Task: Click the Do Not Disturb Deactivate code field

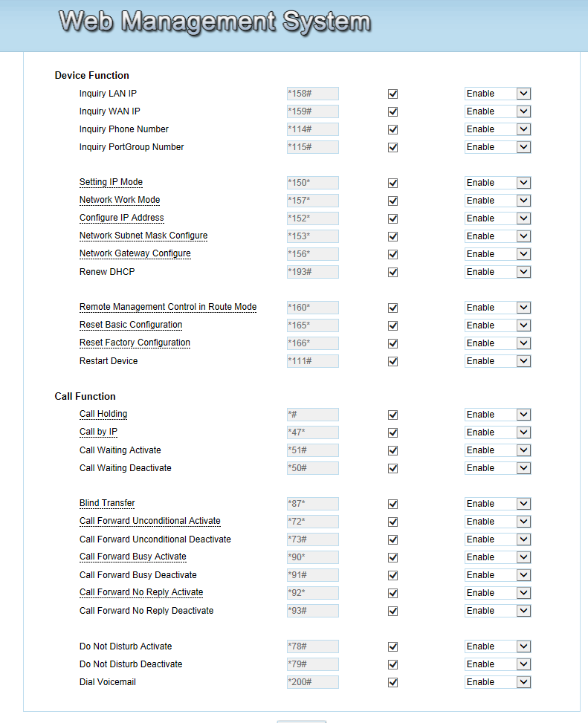Action: pos(312,664)
